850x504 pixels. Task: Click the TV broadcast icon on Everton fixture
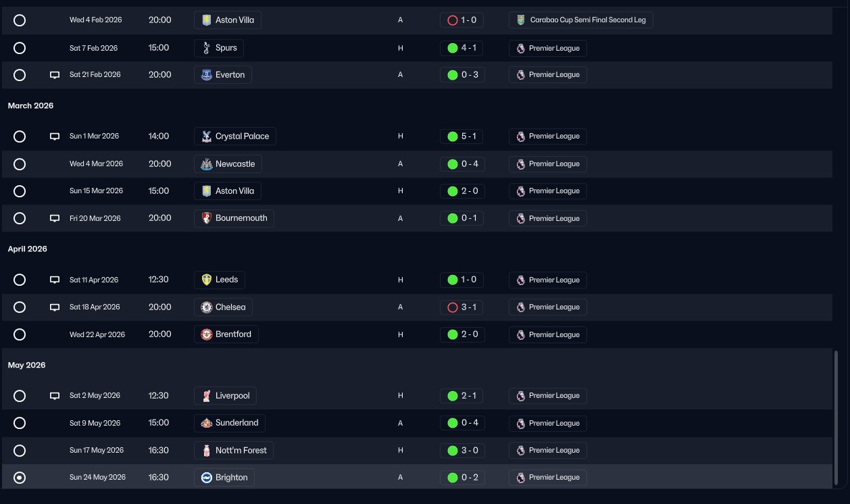(55, 75)
